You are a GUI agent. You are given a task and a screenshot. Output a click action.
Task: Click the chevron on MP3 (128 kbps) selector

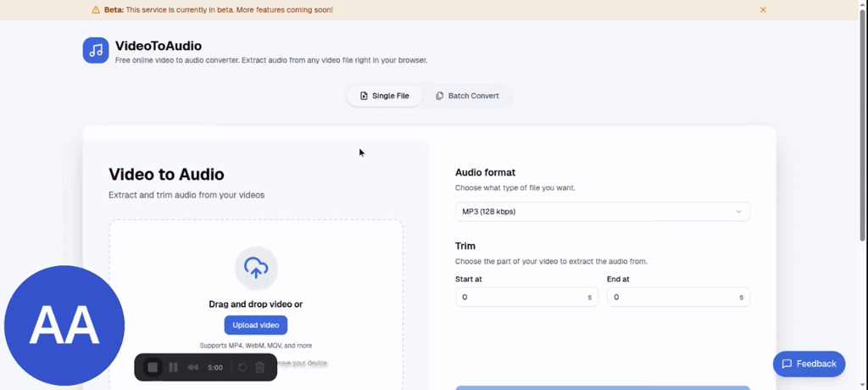pyautogui.click(x=738, y=211)
